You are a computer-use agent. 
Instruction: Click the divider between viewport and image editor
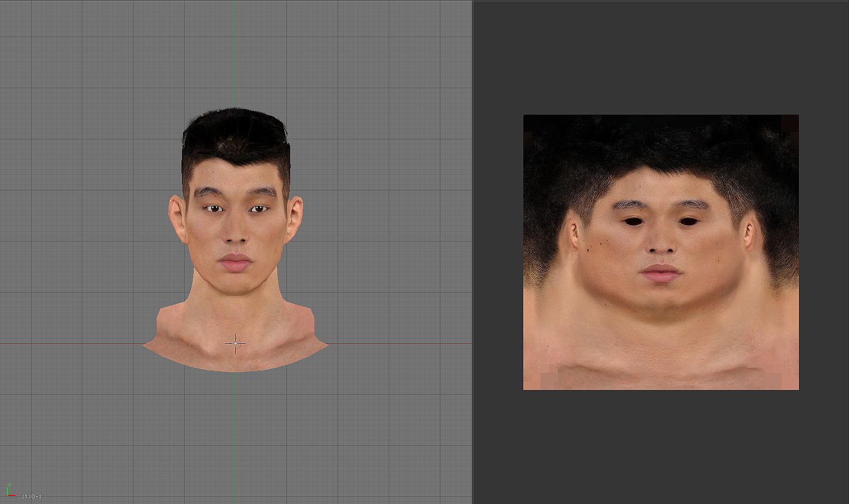pos(473,252)
